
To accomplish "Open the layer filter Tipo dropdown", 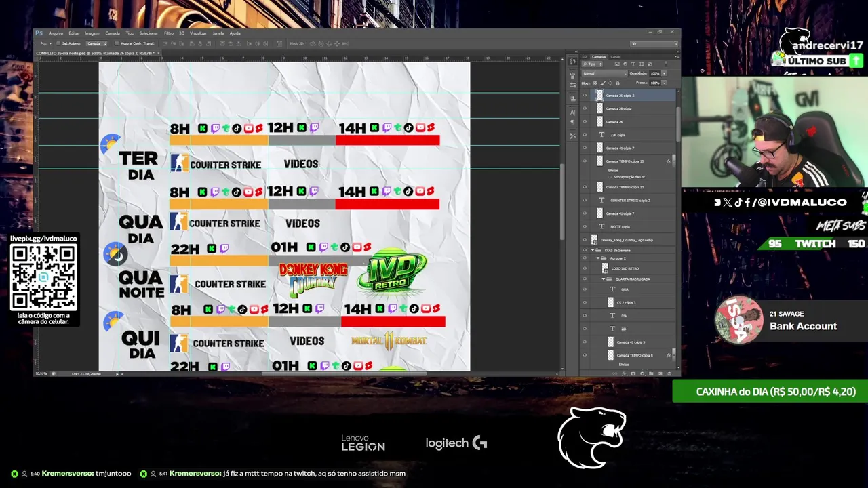I will point(591,64).
